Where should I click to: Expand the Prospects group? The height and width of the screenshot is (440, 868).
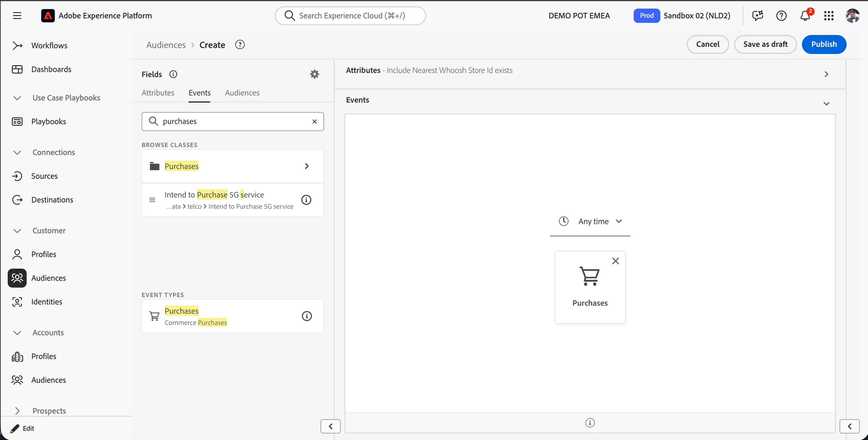[x=17, y=411]
